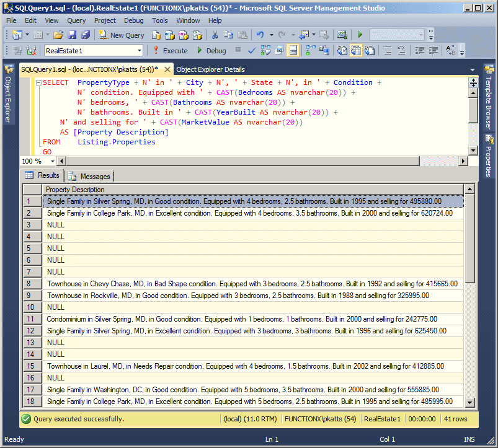Undo the last action
The height and width of the screenshot is (448, 498).
click(x=260, y=35)
